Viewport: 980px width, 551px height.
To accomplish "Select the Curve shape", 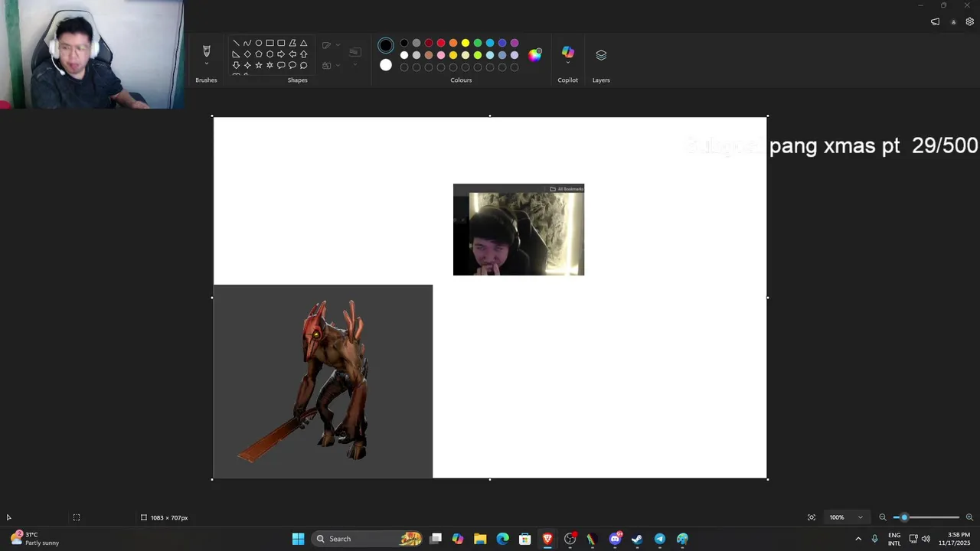I will [x=247, y=43].
